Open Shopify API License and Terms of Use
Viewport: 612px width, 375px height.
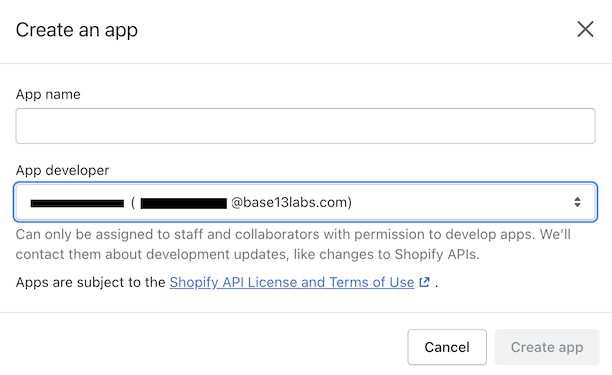click(292, 282)
